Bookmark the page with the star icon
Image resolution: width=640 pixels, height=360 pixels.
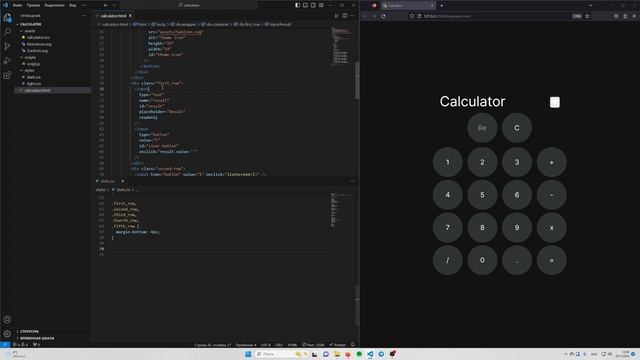tap(587, 16)
